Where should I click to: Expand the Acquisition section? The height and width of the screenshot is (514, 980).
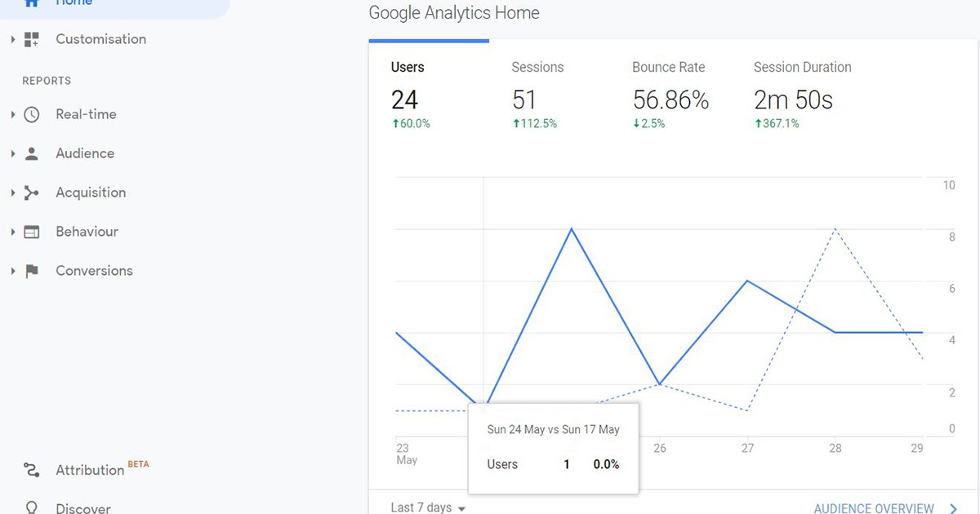coord(11,193)
